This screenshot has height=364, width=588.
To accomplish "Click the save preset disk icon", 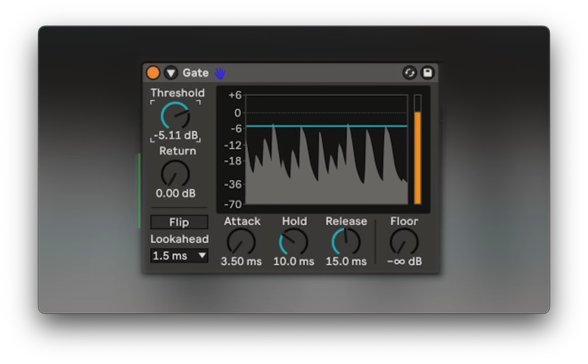I will [x=427, y=73].
